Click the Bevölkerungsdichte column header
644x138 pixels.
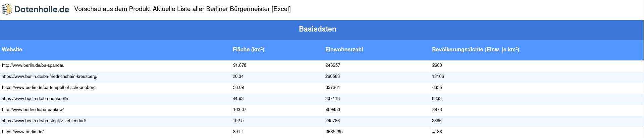[476, 49]
